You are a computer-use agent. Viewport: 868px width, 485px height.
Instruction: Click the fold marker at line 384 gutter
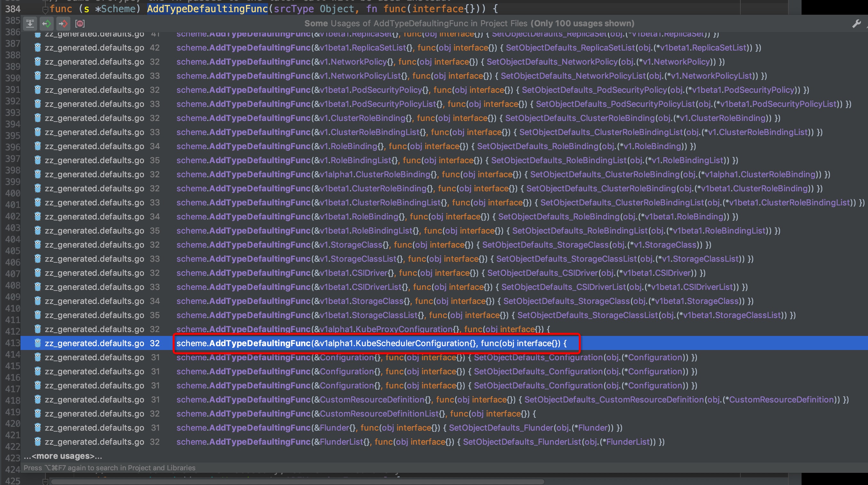click(45, 9)
